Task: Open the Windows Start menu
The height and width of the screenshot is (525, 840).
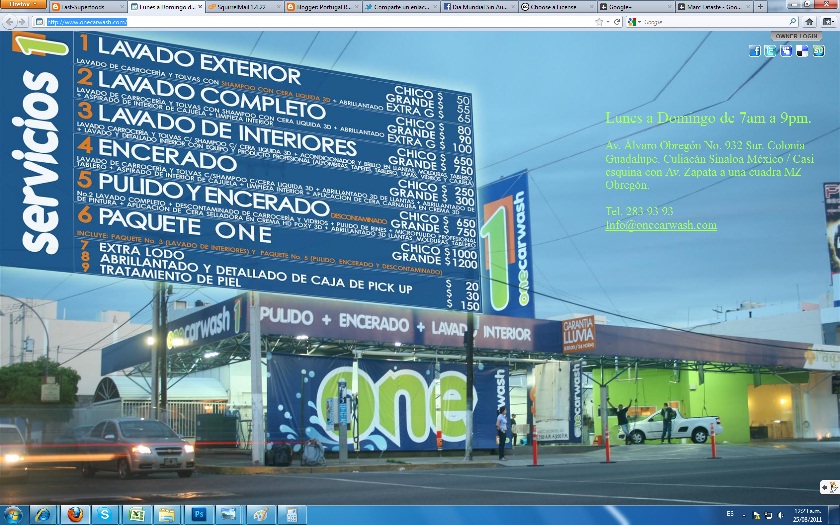Action: pos(13,515)
